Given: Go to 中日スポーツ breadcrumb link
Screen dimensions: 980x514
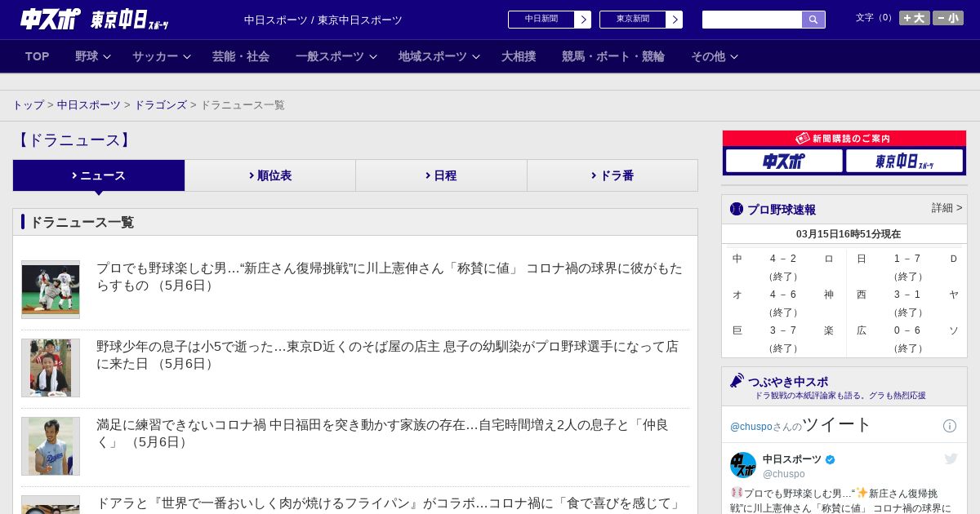Looking at the screenshot, I should tap(89, 105).
